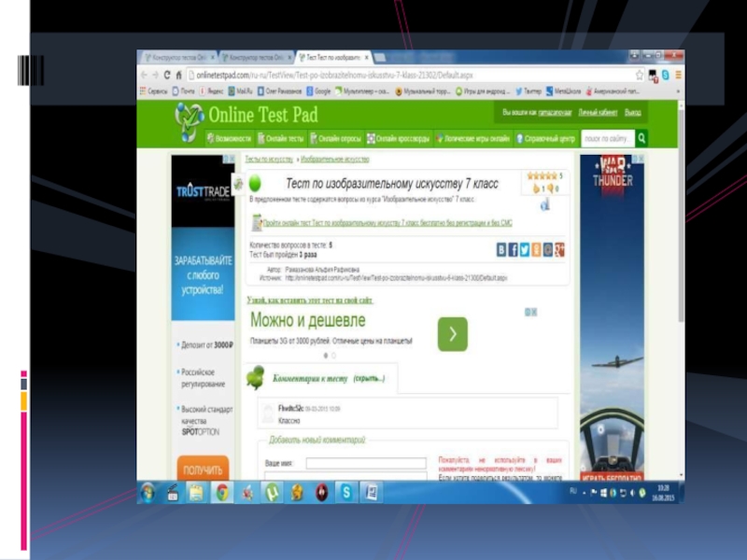
Task: Open the Онлайн опросы menu item
Action: click(335, 138)
